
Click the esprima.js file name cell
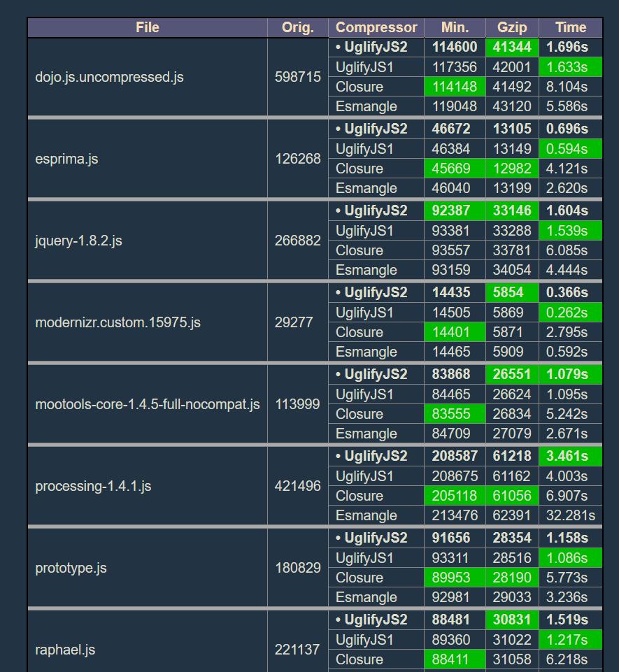pyautogui.click(x=66, y=159)
